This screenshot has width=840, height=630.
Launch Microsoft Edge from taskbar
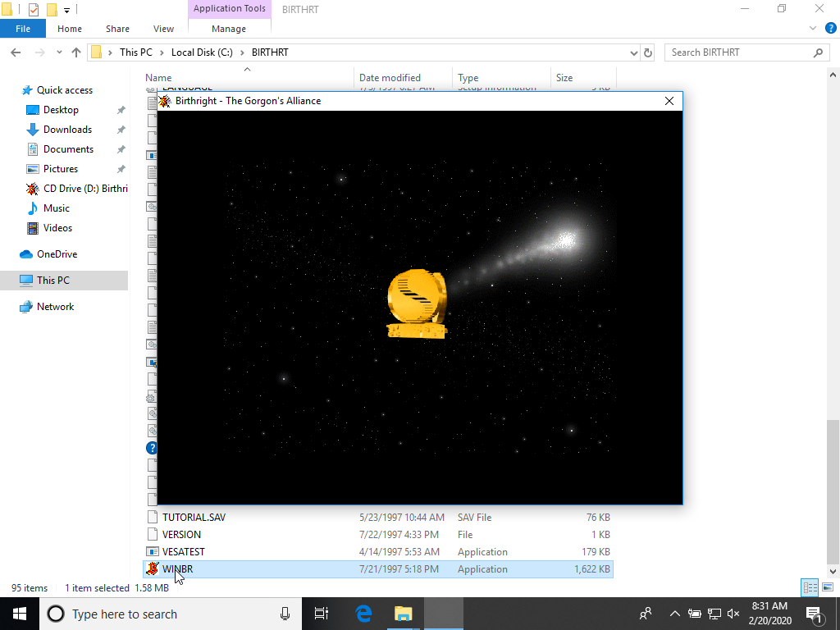pyautogui.click(x=363, y=614)
